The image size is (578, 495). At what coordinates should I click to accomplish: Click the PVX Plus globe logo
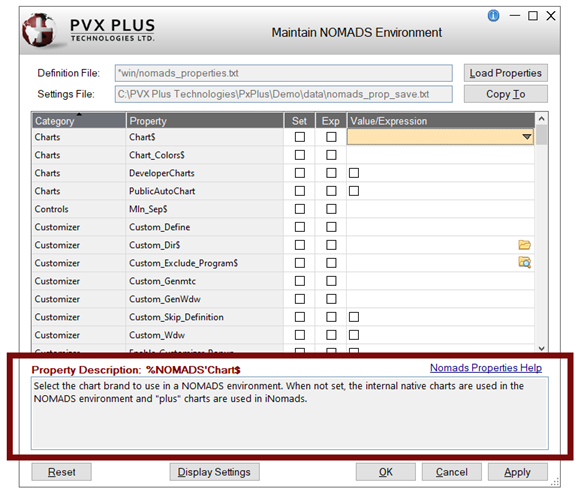(39, 30)
